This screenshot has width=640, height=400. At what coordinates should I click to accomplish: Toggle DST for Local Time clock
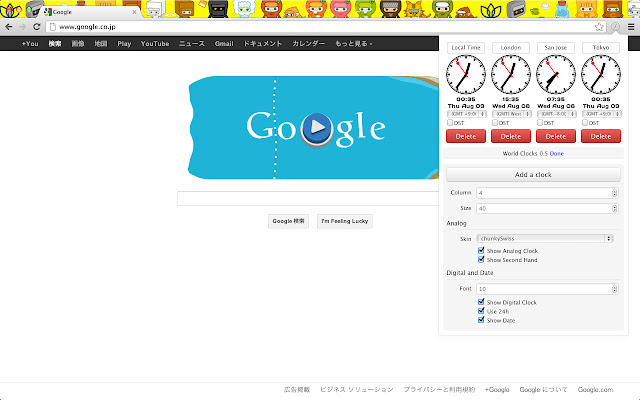[450, 122]
